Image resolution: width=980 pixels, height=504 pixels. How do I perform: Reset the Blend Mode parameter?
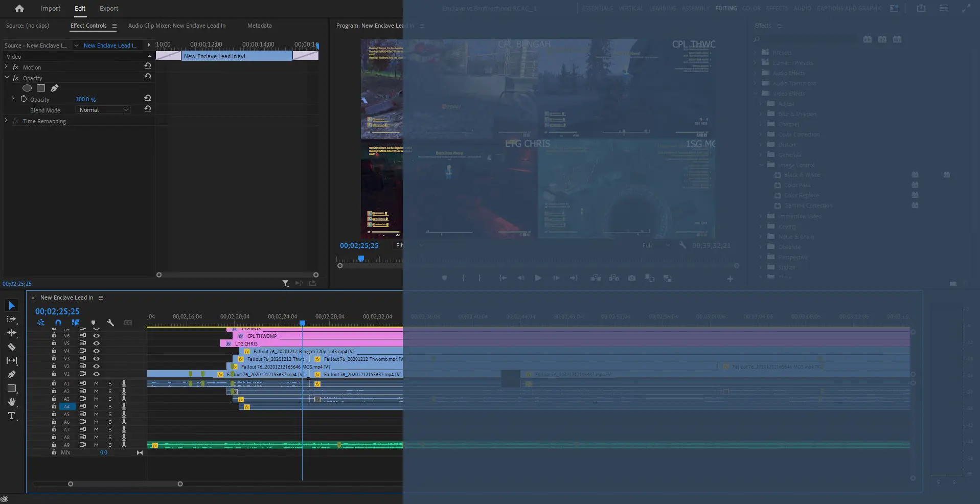[x=147, y=109]
